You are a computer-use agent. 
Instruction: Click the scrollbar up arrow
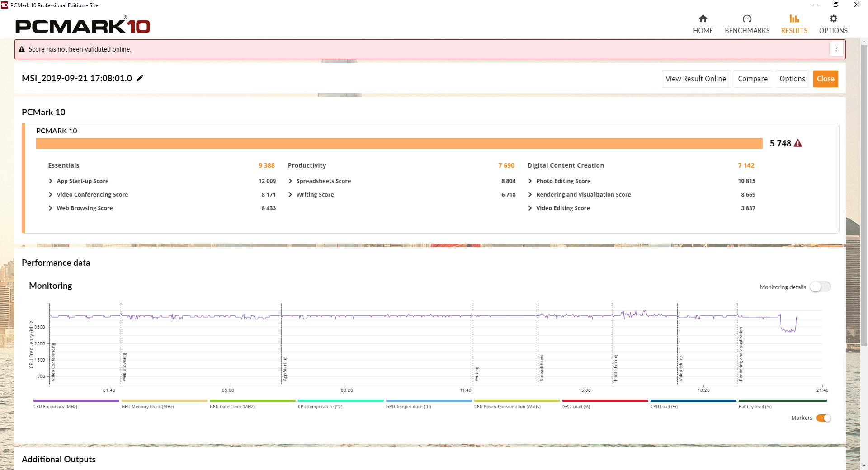point(864,42)
